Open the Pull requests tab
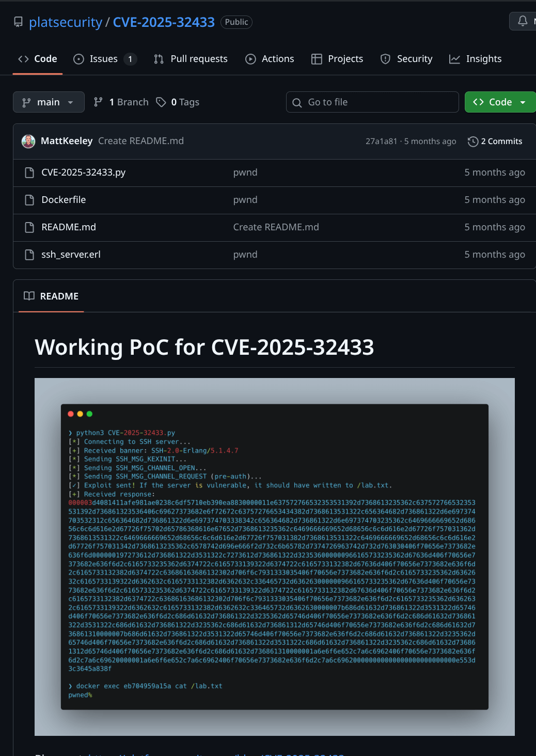 [191, 59]
